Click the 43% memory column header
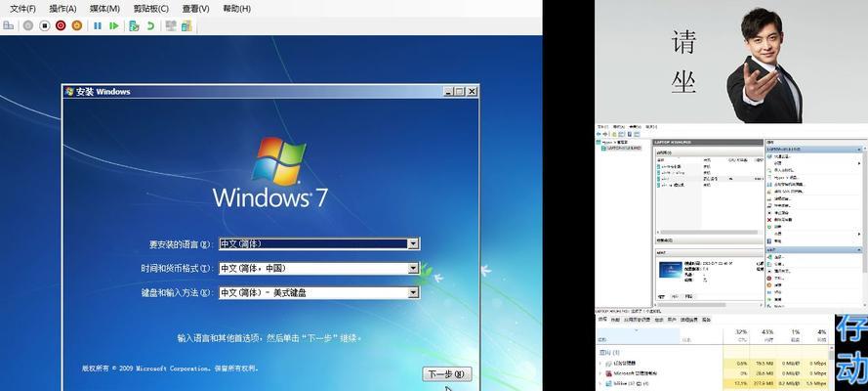This screenshot has height=391, width=868. pos(763,335)
